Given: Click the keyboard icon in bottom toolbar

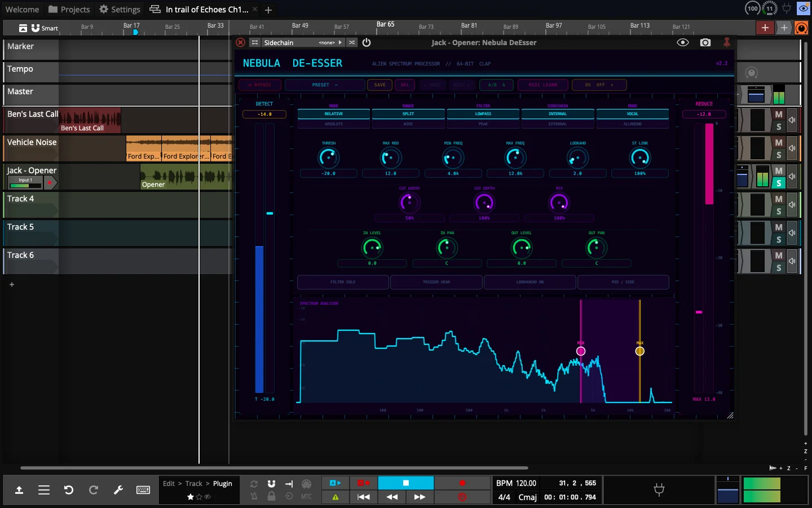Looking at the screenshot, I should 143,490.
